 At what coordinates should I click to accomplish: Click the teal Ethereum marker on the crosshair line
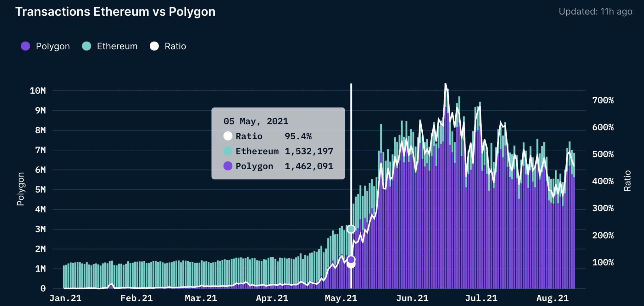[351, 229]
